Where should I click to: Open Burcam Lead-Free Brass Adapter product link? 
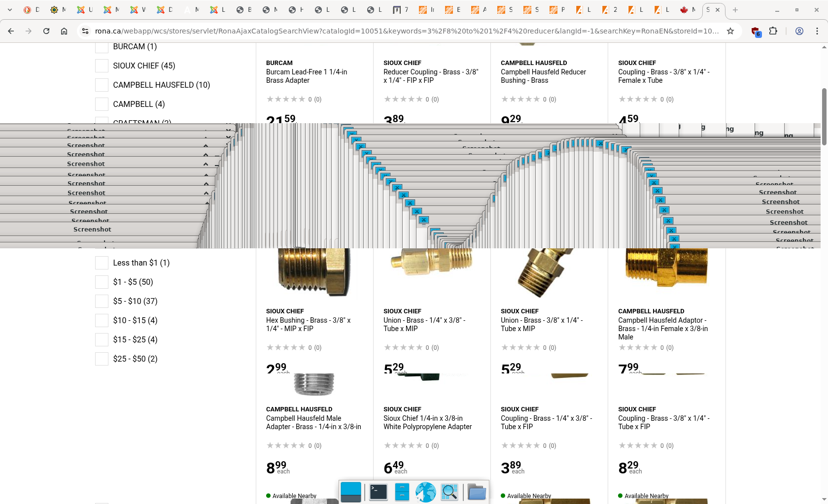pos(307,76)
